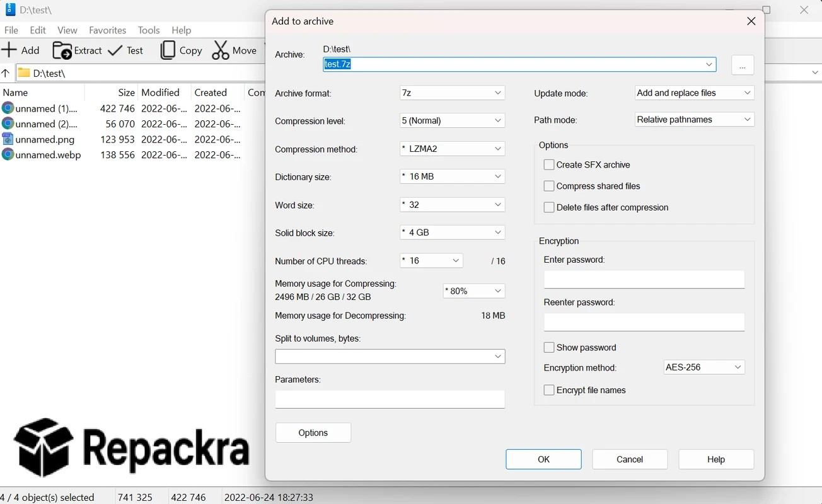Image resolution: width=822 pixels, height=504 pixels.
Task: Click the 7-Zip app icon in title bar
Action: coord(10,9)
